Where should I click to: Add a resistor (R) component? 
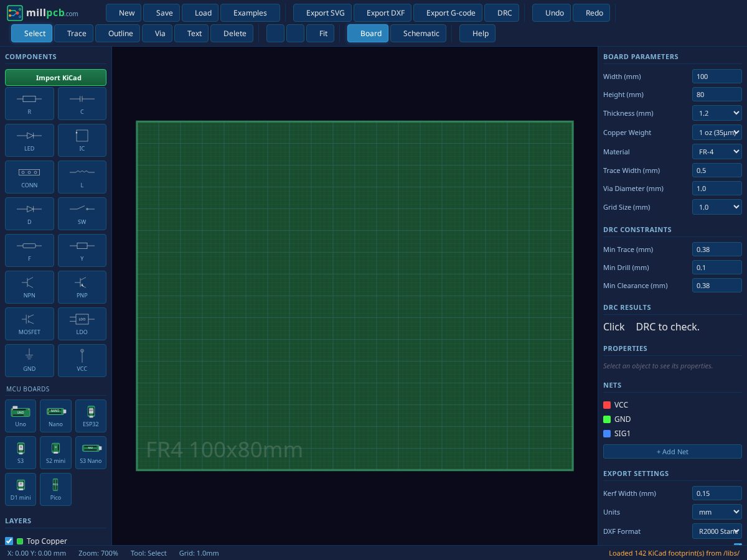(x=29, y=103)
